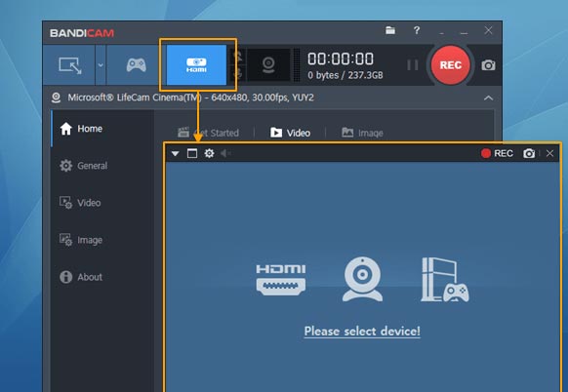Switch to the Get Started tab
Viewport: 568px width, 392px height.
click(x=208, y=133)
